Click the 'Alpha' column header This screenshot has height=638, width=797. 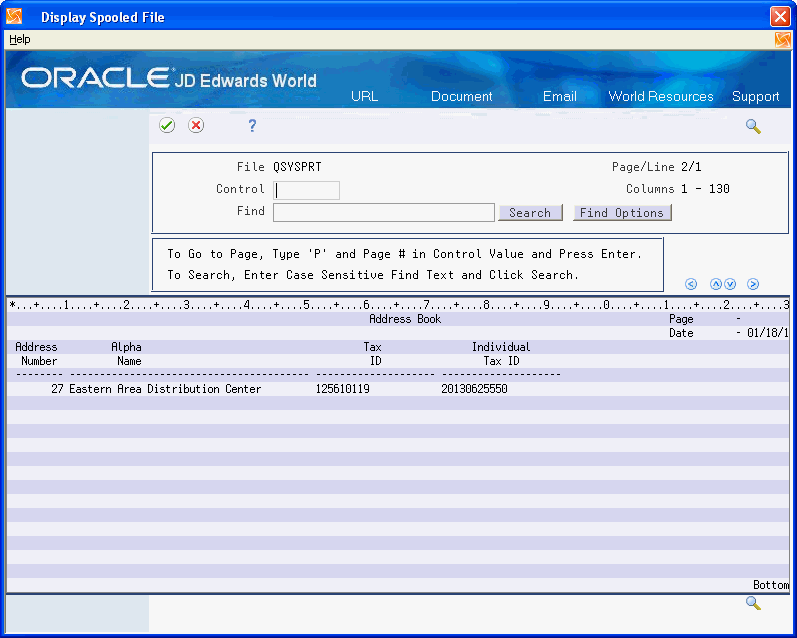pyautogui.click(x=126, y=347)
